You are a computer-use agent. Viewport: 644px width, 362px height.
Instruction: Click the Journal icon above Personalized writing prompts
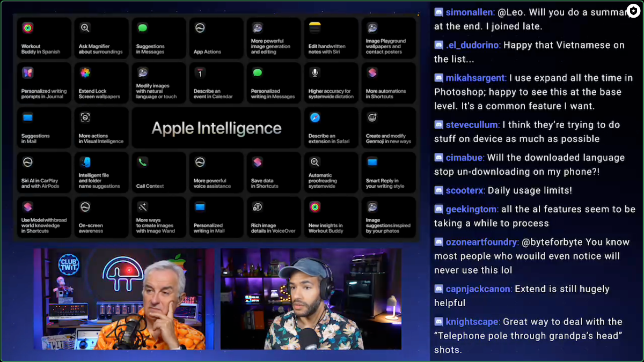click(x=27, y=72)
